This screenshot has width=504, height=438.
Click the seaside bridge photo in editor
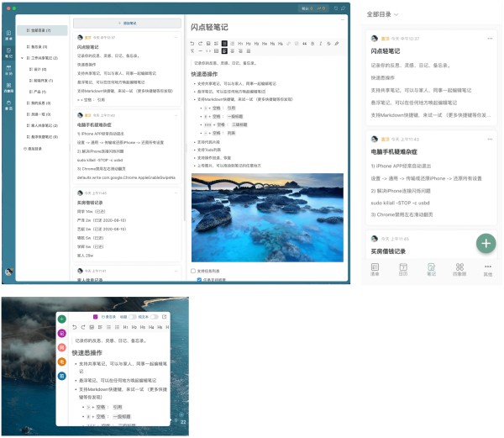267,218
